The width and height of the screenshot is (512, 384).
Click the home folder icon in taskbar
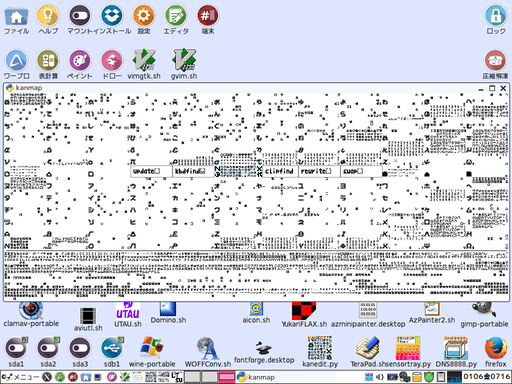click(86, 377)
